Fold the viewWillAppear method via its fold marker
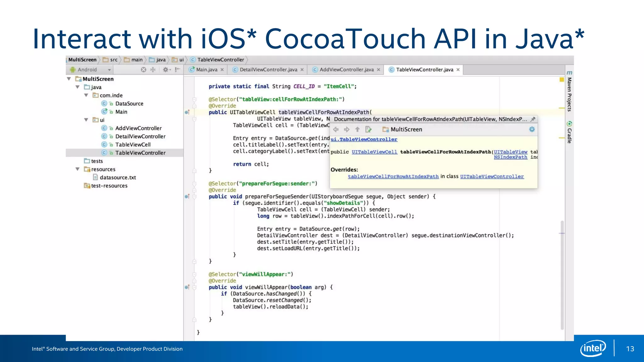Viewport: 644px width, 362px height. click(194, 288)
